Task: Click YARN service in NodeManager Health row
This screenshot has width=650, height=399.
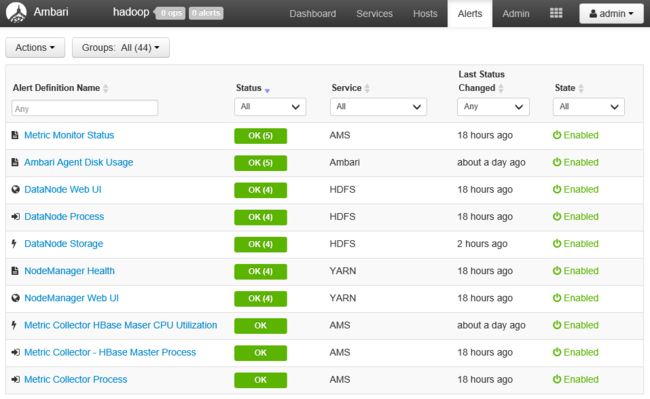Action: click(x=342, y=271)
